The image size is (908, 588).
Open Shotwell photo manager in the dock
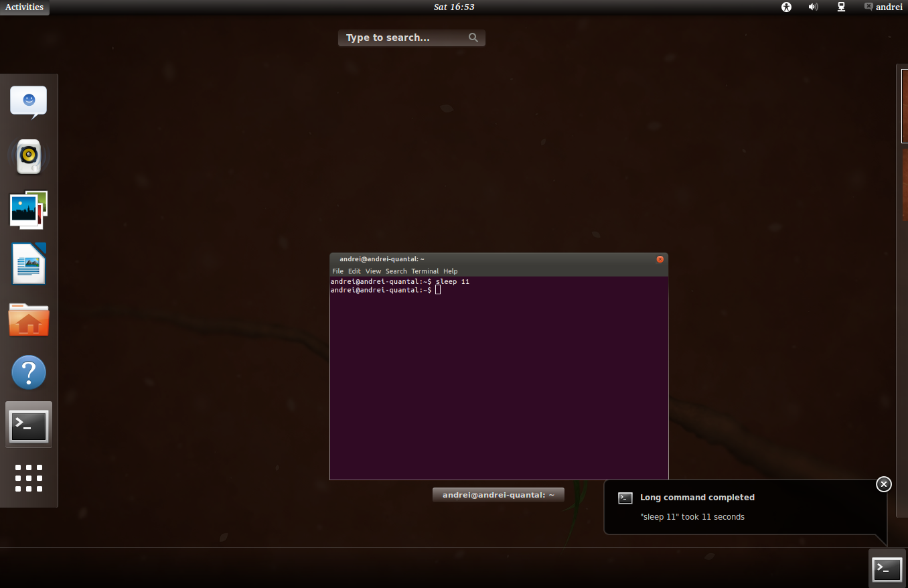(28, 210)
